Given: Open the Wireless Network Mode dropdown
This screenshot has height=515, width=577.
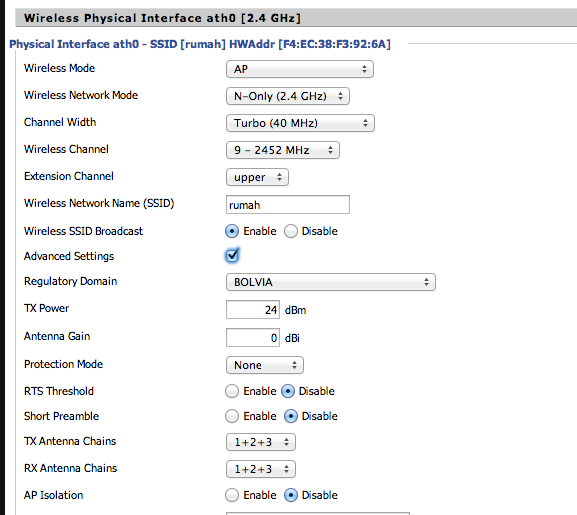Looking at the screenshot, I should [288, 96].
